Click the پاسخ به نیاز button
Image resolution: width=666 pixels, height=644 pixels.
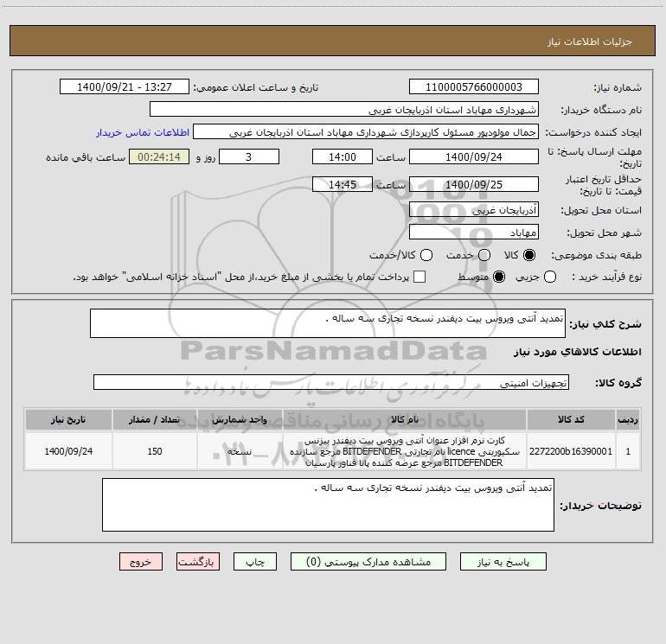click(x=503, y=562)
